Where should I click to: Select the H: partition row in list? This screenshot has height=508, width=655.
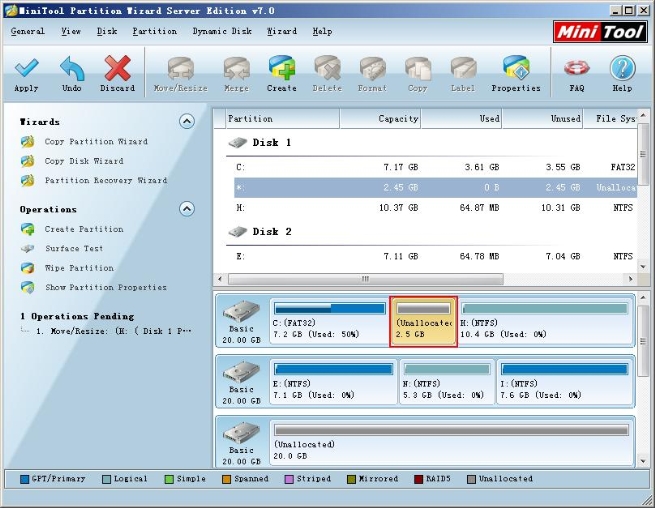coord(435,208)
